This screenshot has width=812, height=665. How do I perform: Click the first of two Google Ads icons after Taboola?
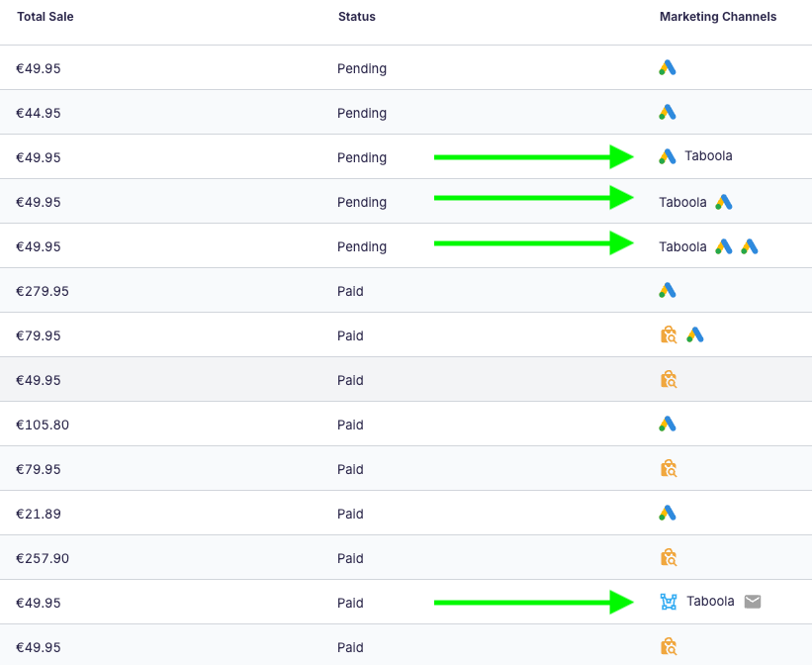click(723, 246)
